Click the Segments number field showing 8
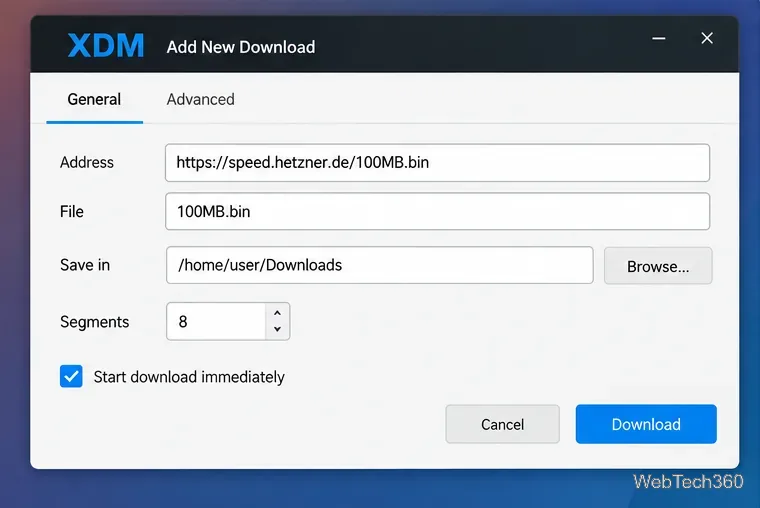The image size is (760, 508). 216,321
